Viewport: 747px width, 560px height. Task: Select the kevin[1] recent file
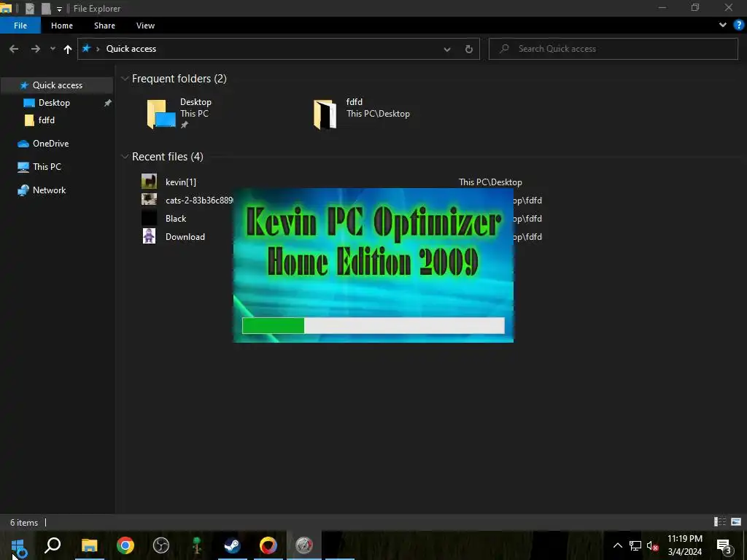(x=181, y=182)
